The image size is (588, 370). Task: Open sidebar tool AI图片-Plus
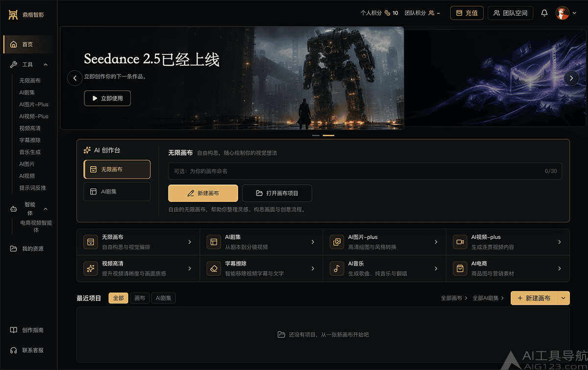point(34,104)
